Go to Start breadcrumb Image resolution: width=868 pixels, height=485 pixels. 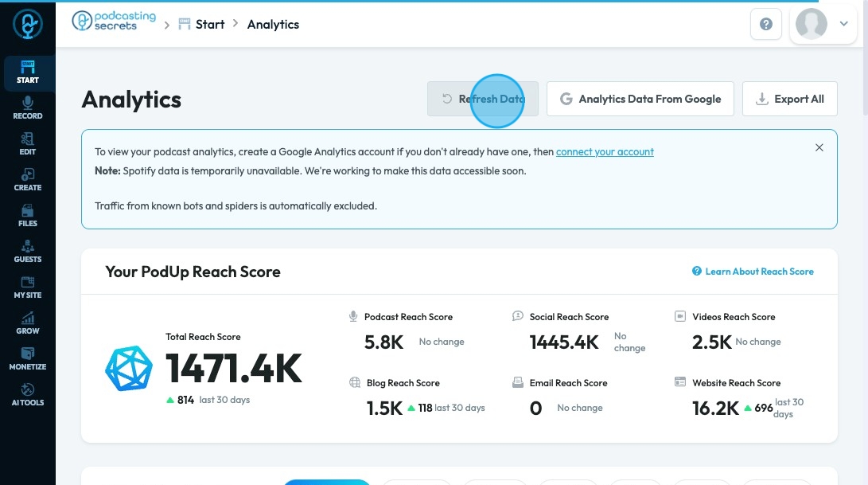tap(201, 25)
